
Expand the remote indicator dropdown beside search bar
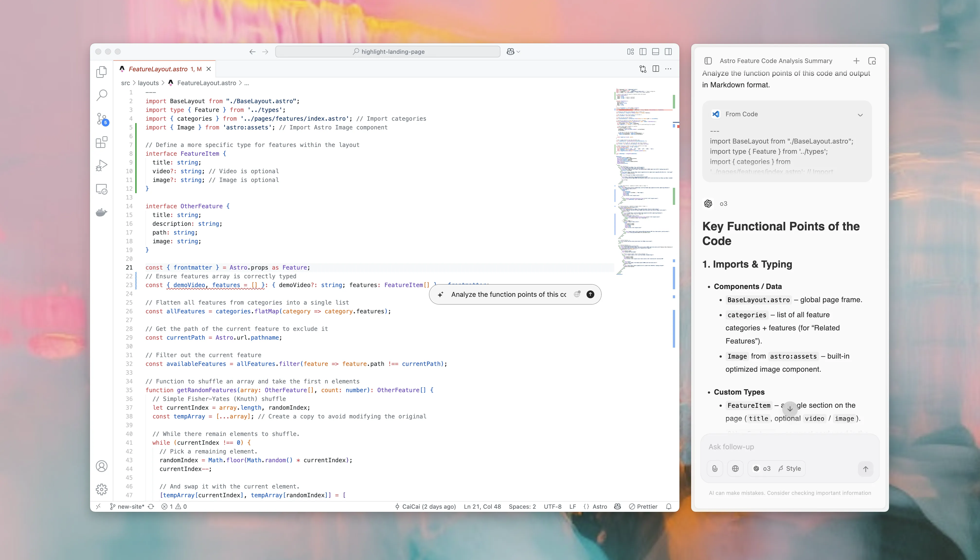tap(513, 51)
